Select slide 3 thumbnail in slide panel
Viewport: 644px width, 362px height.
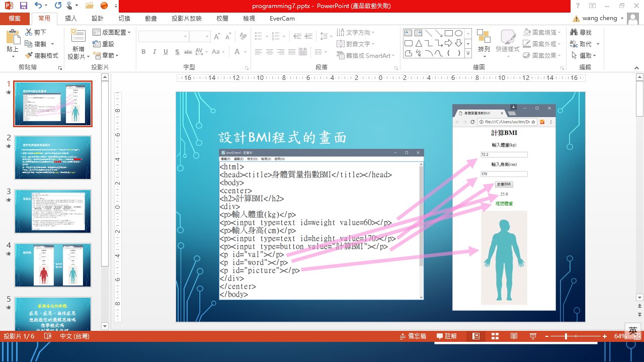click(53, 211)
